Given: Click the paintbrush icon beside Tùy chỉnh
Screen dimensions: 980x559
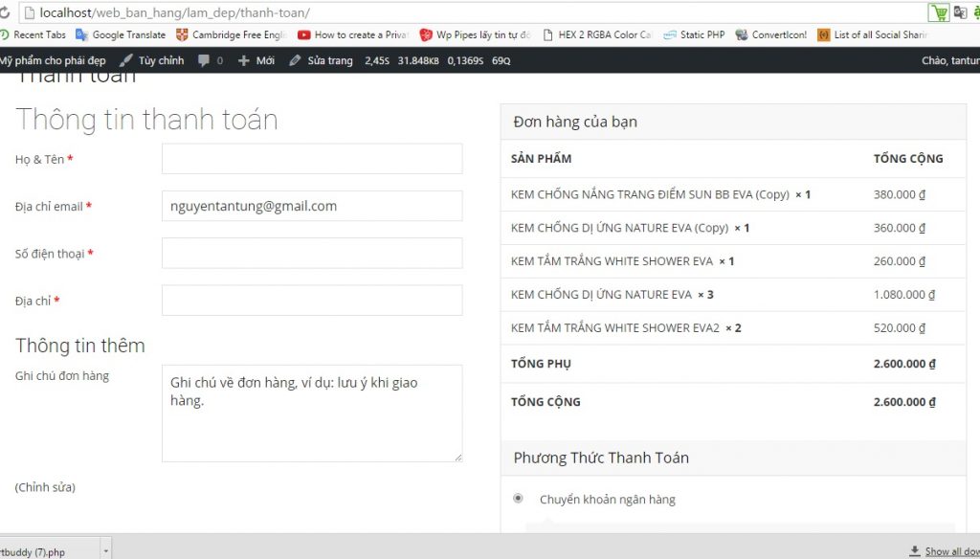Looking at the screenshot, I should 125,60.
